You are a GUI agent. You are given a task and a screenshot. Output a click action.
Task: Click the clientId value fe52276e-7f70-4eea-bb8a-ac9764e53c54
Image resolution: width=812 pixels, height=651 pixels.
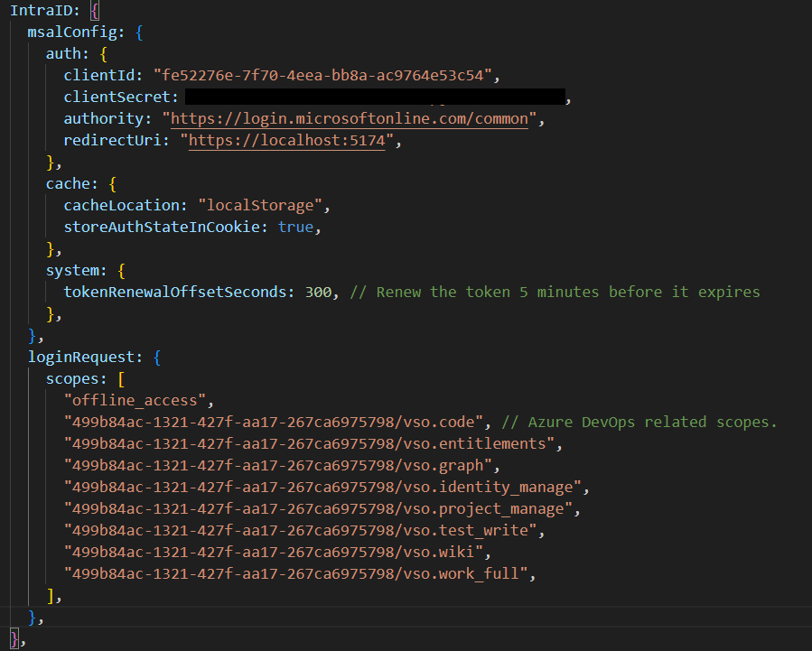pos(322,76)
